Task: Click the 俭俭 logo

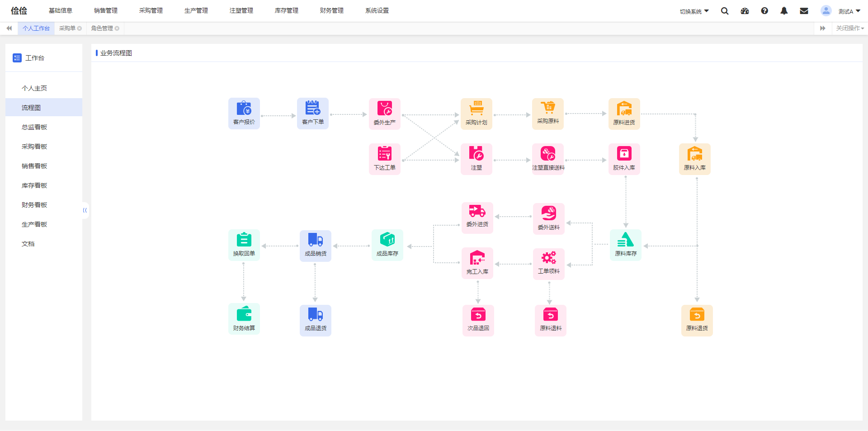Action: (x=19, y=10)
